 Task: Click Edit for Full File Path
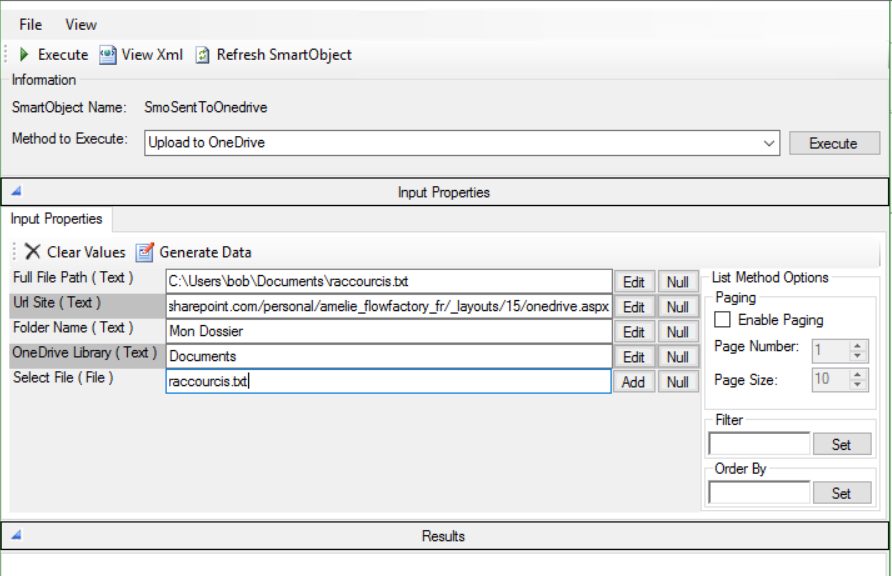[633, 282]
